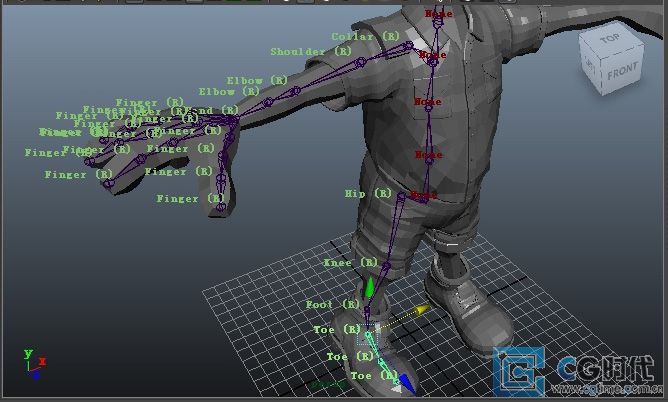This screenshot has width=668, height=402.
Task: Select the Foot (R) joint label
Action: pyautogui.click(x=333, y=304)
